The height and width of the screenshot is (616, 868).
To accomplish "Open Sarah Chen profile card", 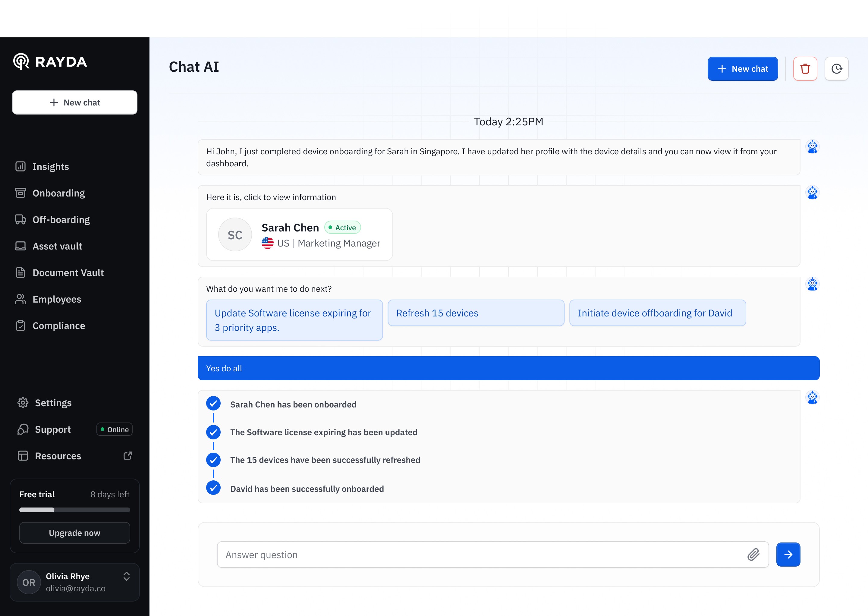I will click(x=299, y=234).
